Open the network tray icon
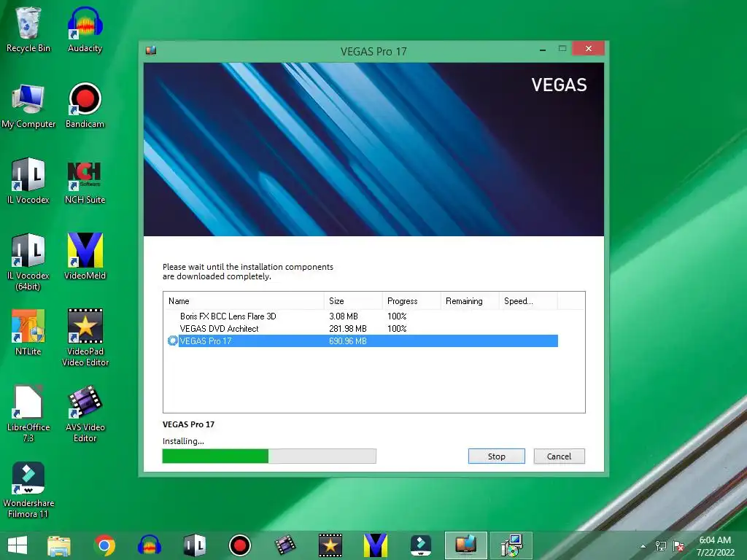The width and height of the screenshot is (747, 560). pos(661,546)
